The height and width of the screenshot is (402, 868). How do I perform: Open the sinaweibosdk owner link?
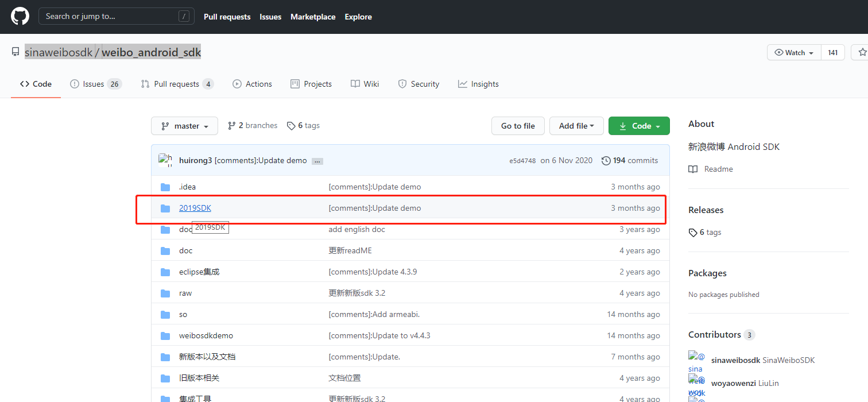point(59,52)
